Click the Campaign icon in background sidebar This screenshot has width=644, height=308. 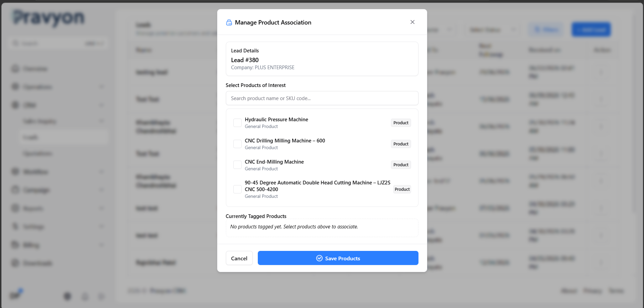click(15, 190)
